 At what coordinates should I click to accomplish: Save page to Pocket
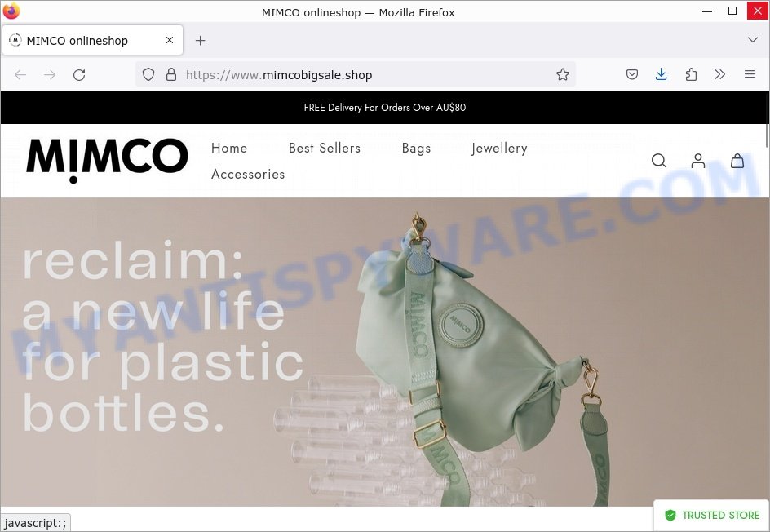coord(632,75)
